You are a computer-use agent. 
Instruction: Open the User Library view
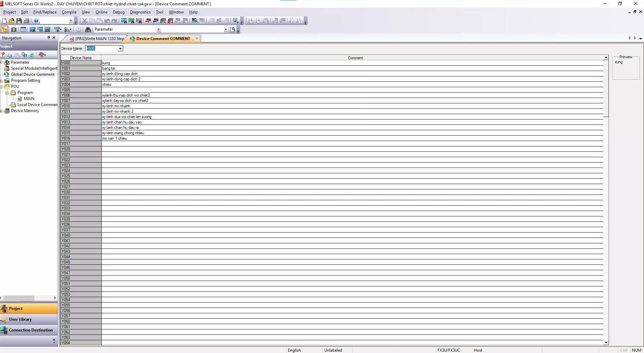click(29, 319)
